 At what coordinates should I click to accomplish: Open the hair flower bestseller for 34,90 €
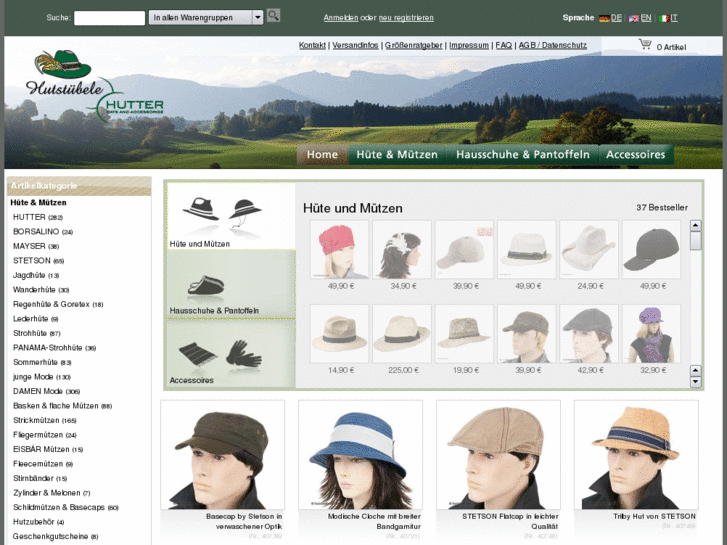[x=402, y=250]
